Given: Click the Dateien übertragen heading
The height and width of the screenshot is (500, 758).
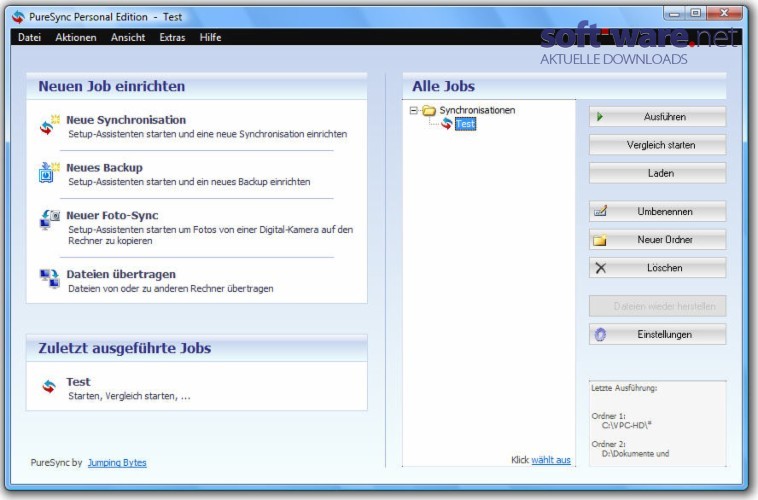Looking at the screenshot, I should click(121, 274).
